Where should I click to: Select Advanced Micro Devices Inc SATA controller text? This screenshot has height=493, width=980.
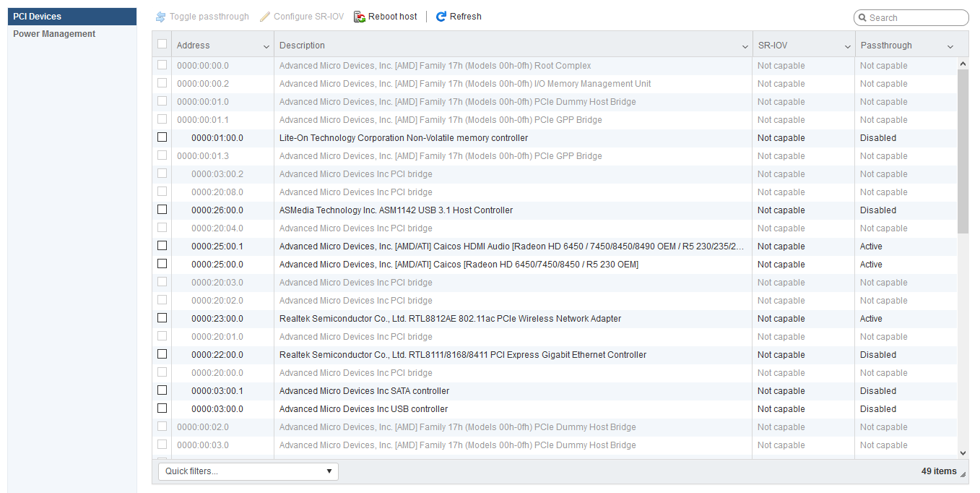[x=364, y=391]
